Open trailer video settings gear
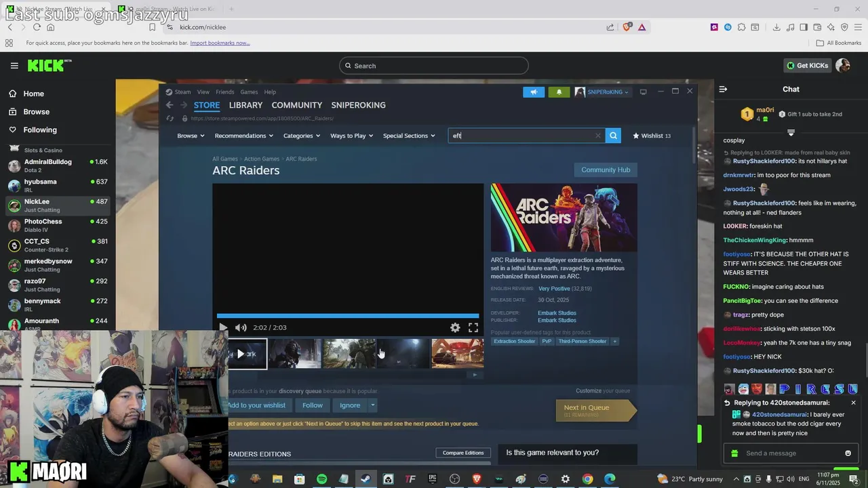This screenshot has width=868, height=488. (x=455, y=327)
